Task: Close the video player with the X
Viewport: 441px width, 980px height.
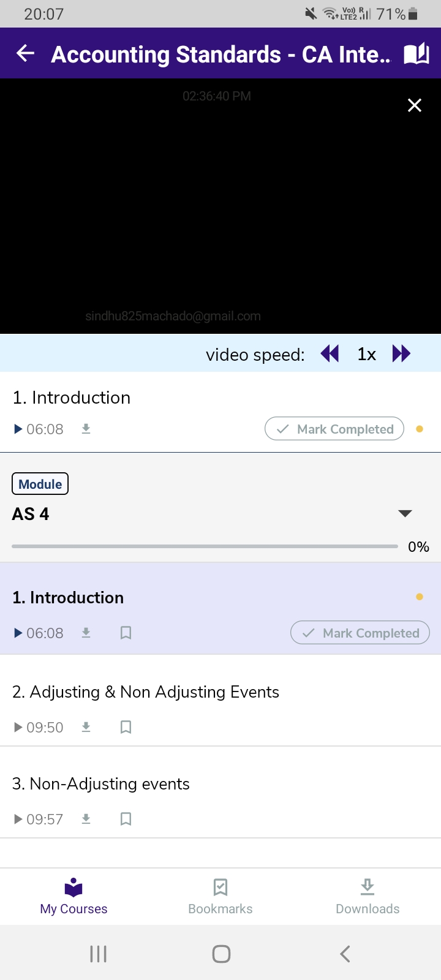Action: point(415,105)
